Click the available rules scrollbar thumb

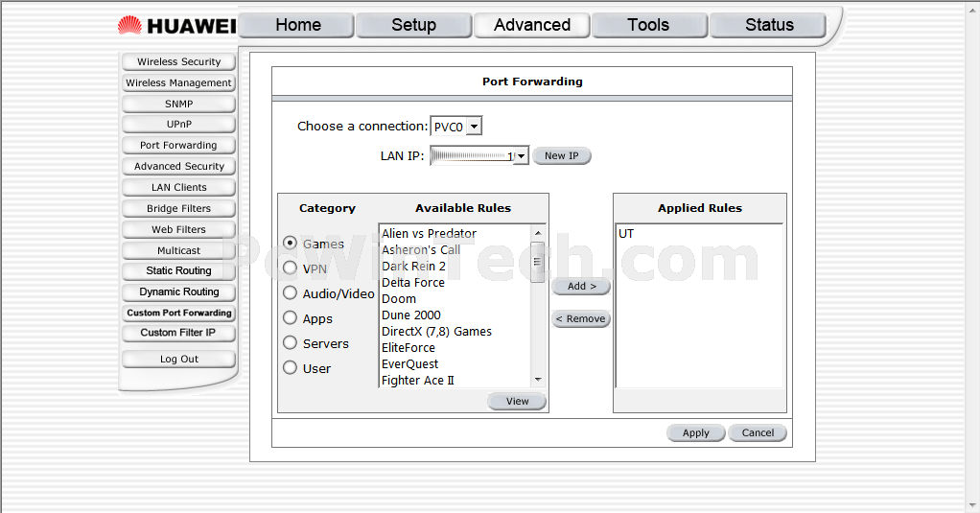(538, 262)
